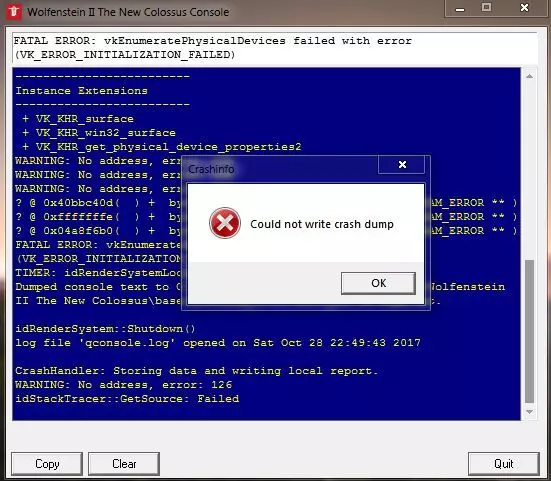Click the console scrollbar up arrow
This screenshot has height=481, width=551.
[x=530, y=76]
